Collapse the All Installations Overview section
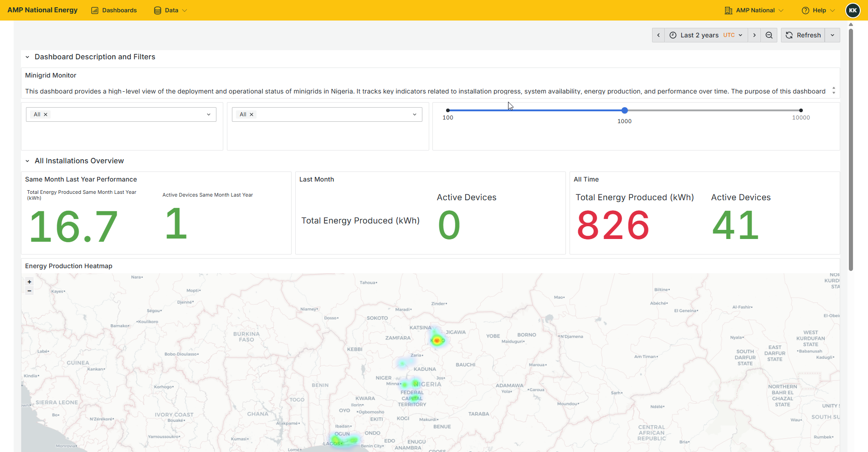Viewport: 868px width, 452px height. tap(27, 161)
